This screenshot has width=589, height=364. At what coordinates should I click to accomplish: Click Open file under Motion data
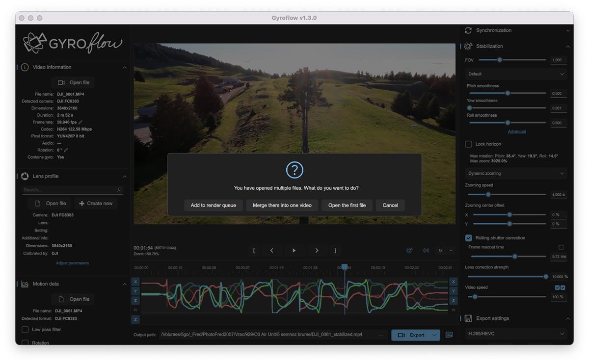point(73,299)
